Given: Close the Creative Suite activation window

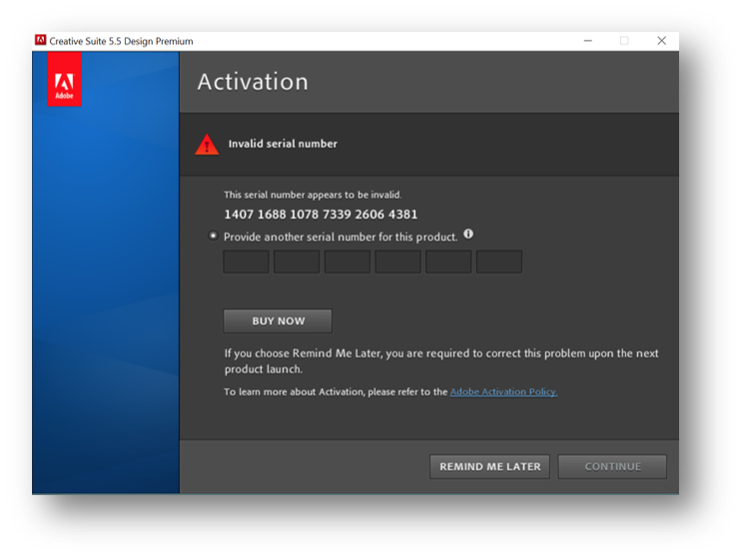Looking at the screenshot, I should click(x=661, y=41).
